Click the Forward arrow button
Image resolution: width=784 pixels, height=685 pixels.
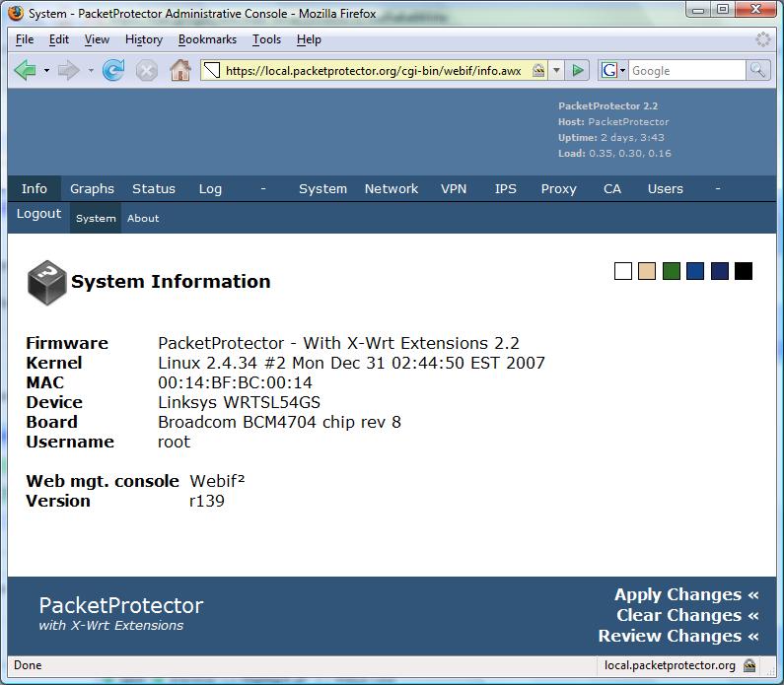69,70
